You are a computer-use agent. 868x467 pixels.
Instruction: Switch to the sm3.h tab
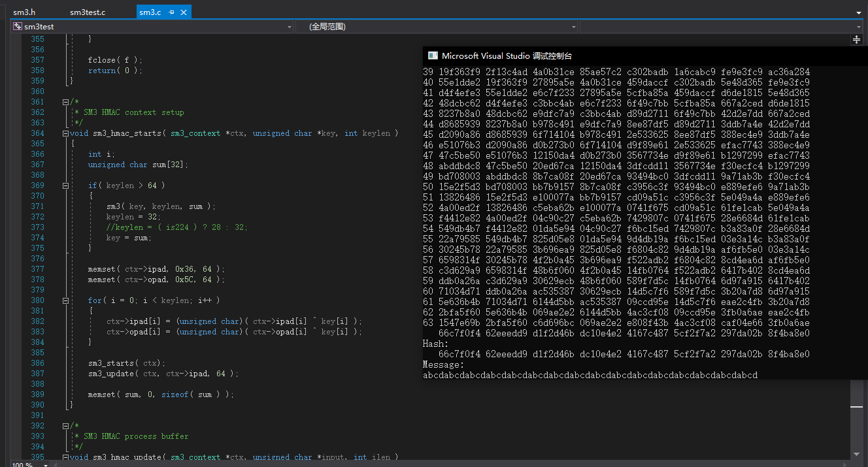click(24, 12)
